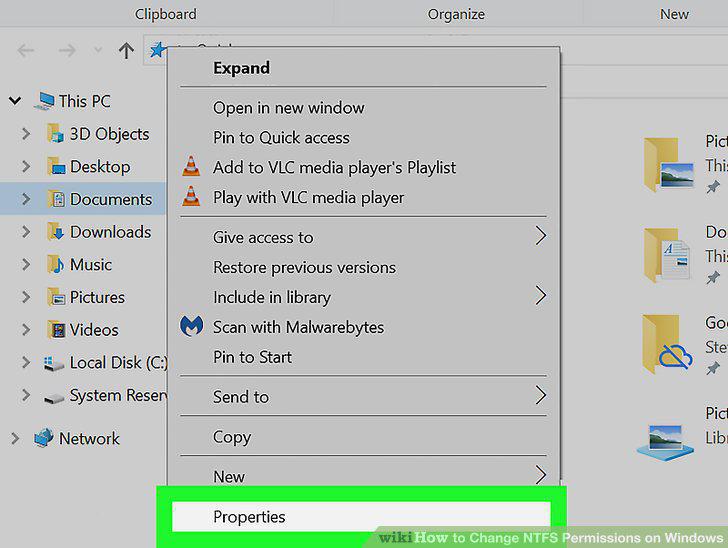Expand the Videos tree node

pos(26,330)
